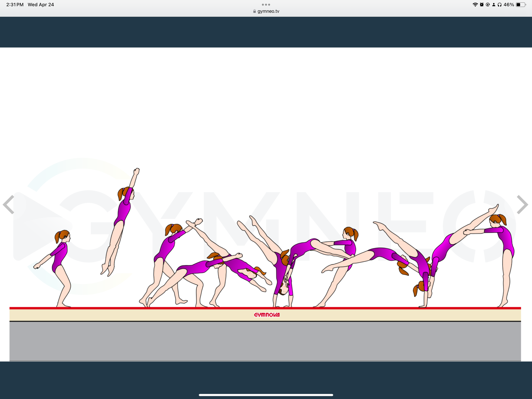The width and height of the screenshot is (532, 399).
Task: Collapse the animation carousel using the left arrow
Action: click(x=9, y=205)
